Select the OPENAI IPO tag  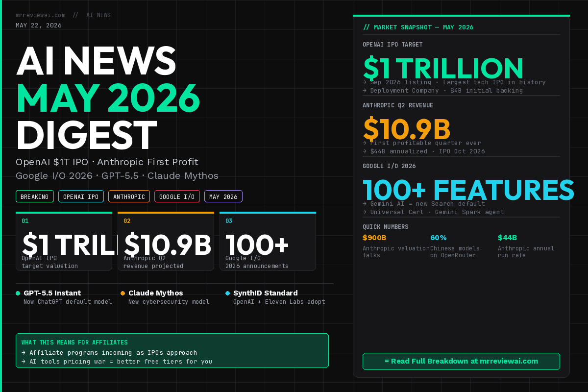pyautogui.click(x=81, y=196)
